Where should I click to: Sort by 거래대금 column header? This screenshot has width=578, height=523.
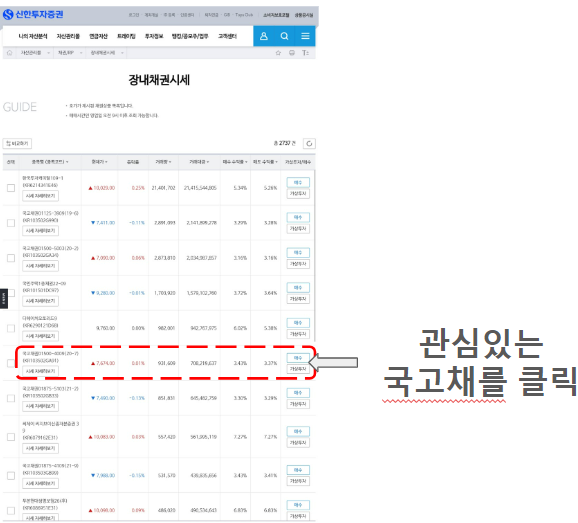coord(199,162)
